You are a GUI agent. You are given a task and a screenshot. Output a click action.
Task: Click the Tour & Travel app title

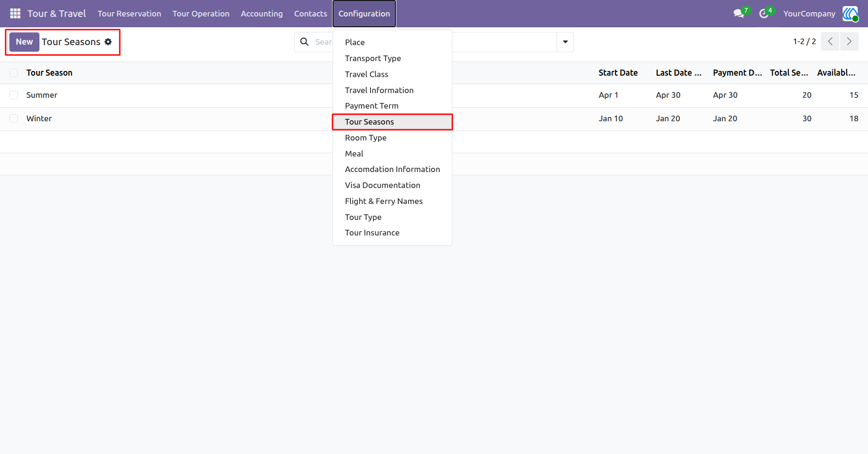coord(56,14)
